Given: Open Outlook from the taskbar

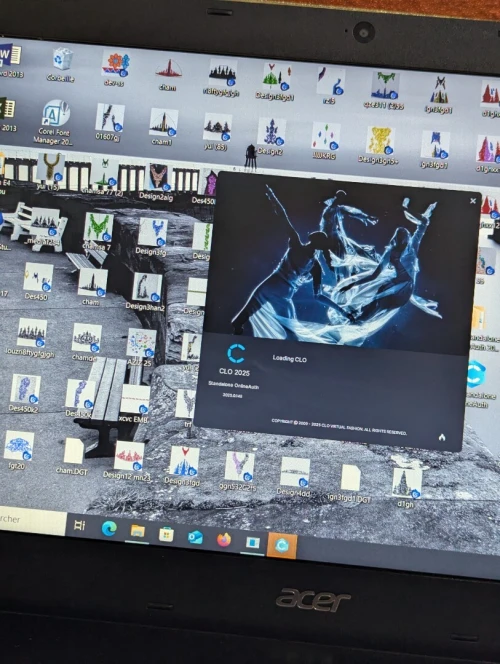Looking at the screenshot, I should point(195,537).
